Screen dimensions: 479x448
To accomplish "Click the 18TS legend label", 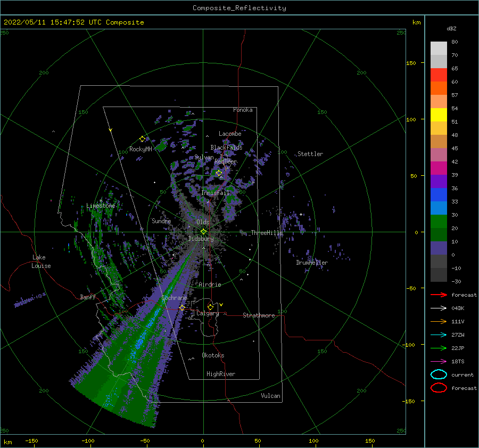I will tap(458, 362).
